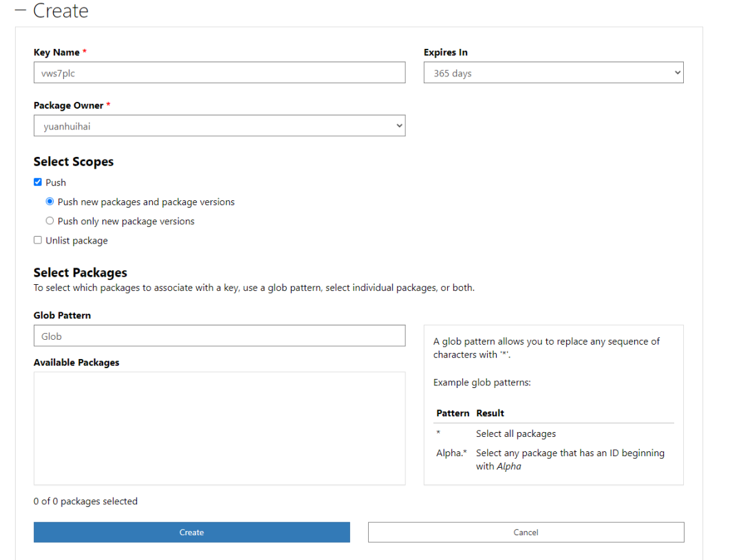This screenshot has width=743, height=560.
Task: Uncheck the Push scope checkbox
Action: click(38, 182)
